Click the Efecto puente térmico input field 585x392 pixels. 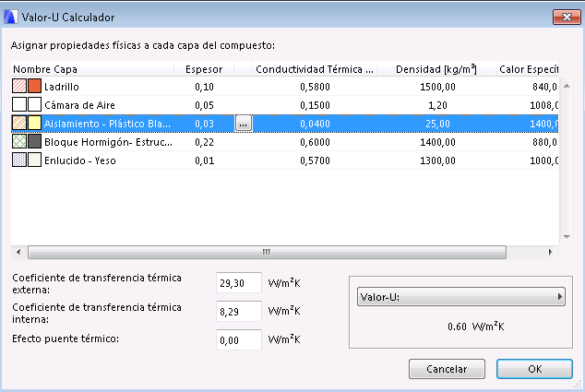pos(239,339)
